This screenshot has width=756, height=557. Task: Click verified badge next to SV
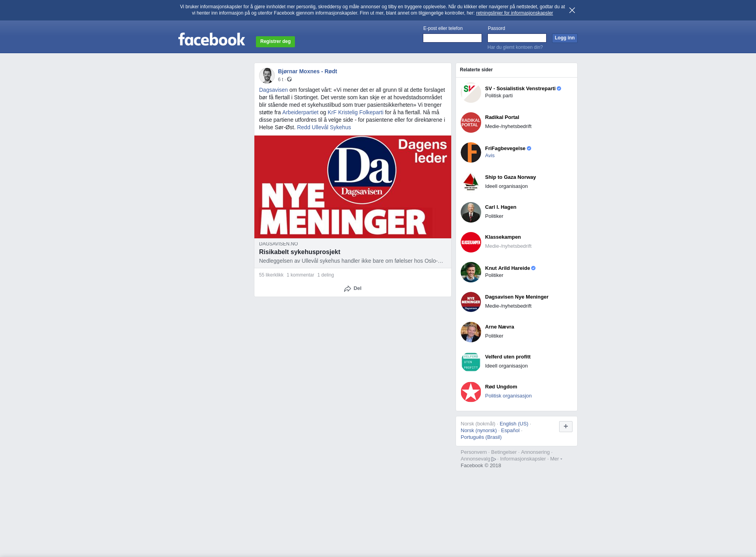coord(559,89)
